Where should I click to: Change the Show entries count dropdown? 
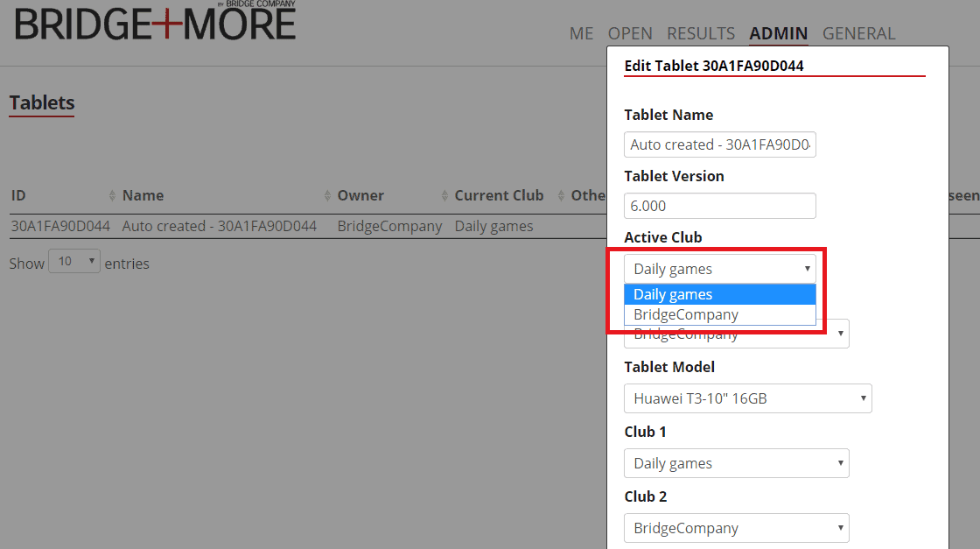coord(74,262)
